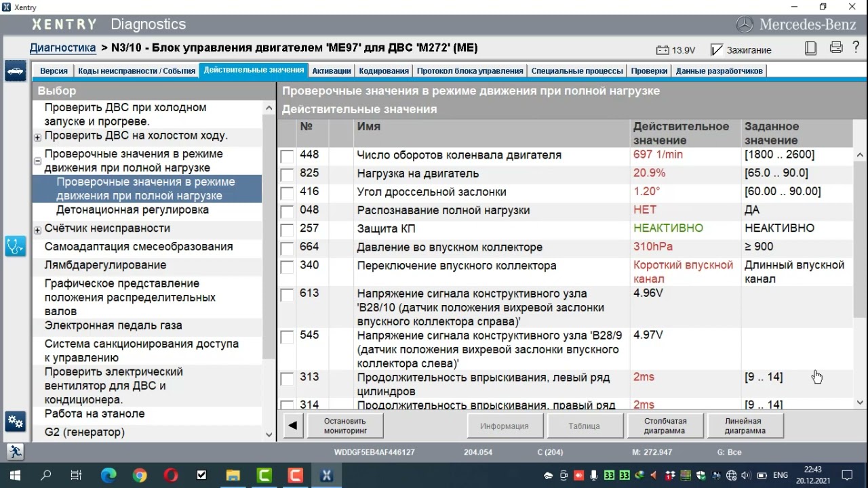The height and width of the screenshot is (488, 868).
Task: Launch Opera browser from taskbar
Action: [171, 475]
